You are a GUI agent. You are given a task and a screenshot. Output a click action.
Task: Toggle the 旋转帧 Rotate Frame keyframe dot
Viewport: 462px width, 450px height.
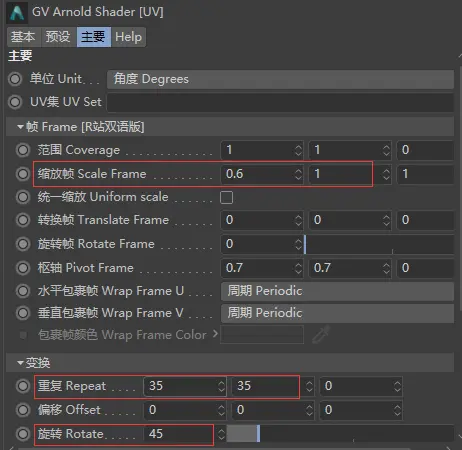(23, 244)
